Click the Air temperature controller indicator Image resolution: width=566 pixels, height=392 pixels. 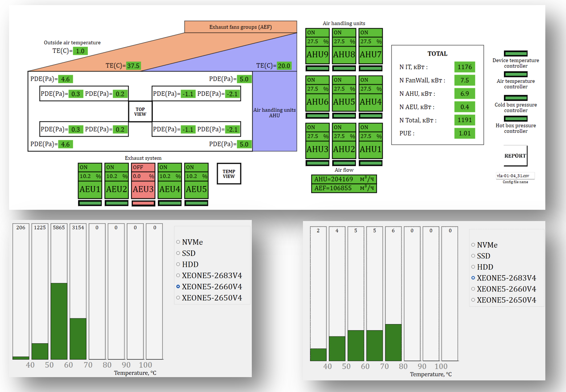click(x=516, y=74)
